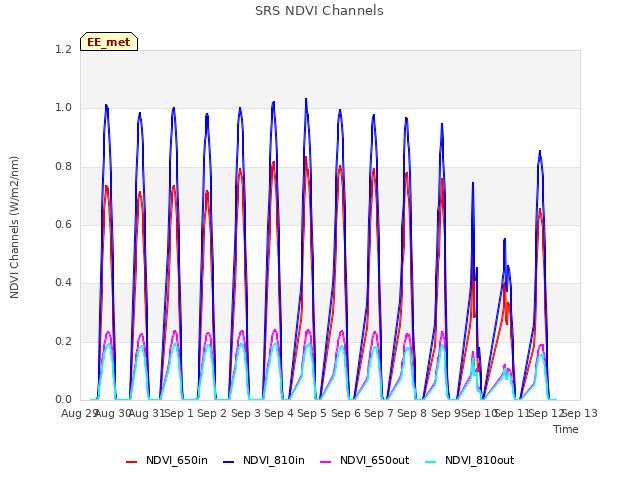The height and width of the screenshot is (480, 640).
Task: Click the Sep 4 x-axis date label
Action: 279,413
